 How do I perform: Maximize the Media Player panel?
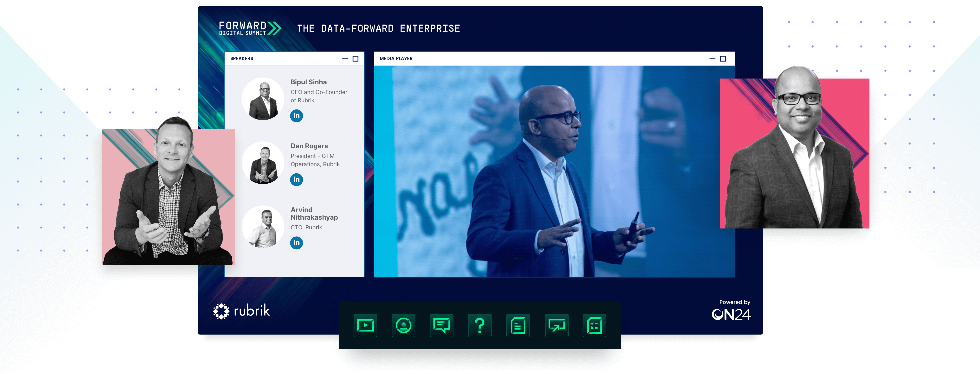tap(723, 58)
